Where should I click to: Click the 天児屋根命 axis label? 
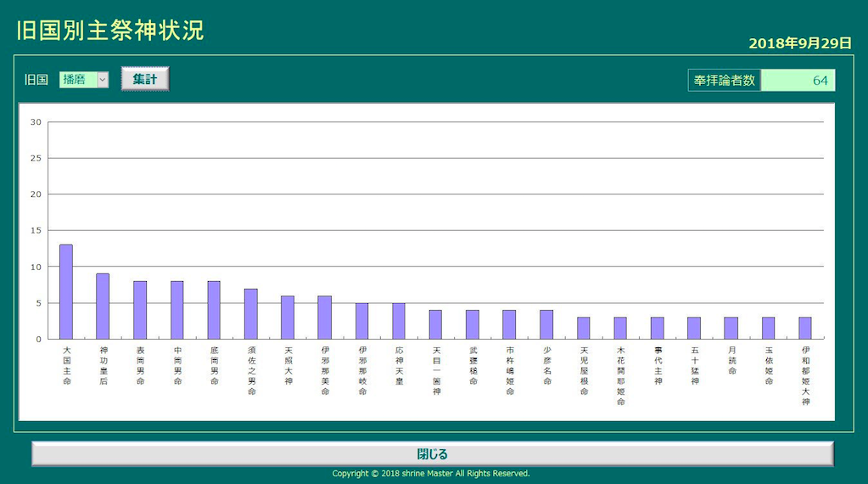point(584,370)
